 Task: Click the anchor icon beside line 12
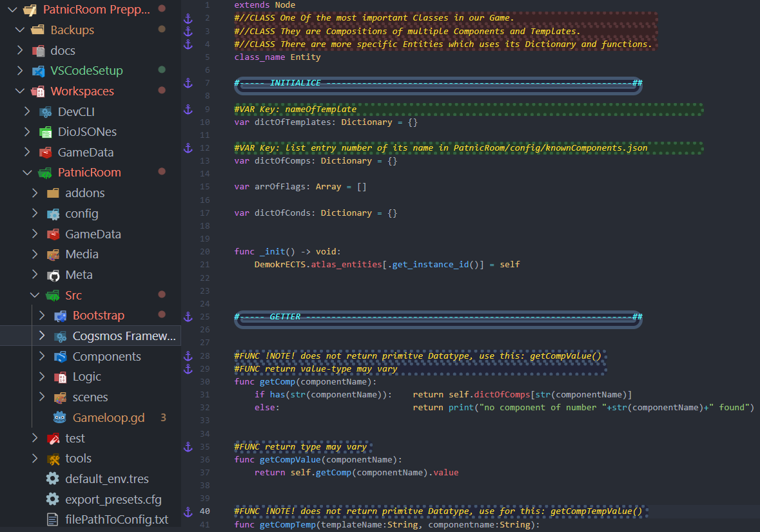click(188, 148)
